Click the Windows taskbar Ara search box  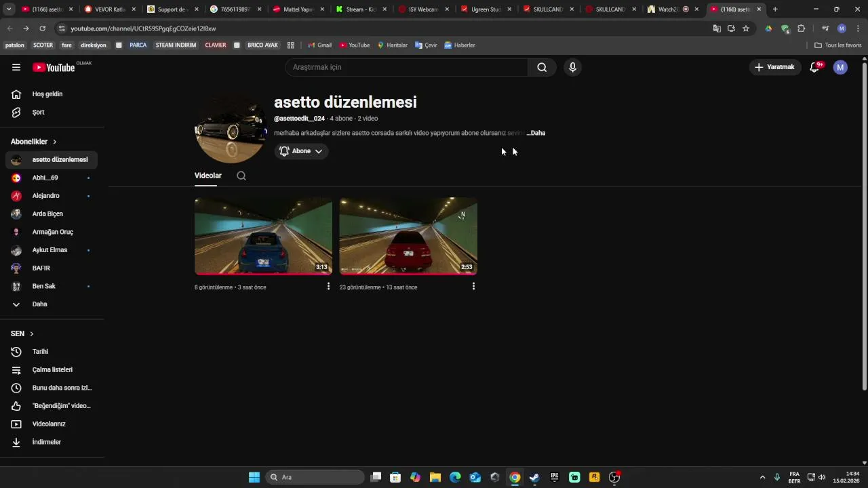tap(315, 477)
